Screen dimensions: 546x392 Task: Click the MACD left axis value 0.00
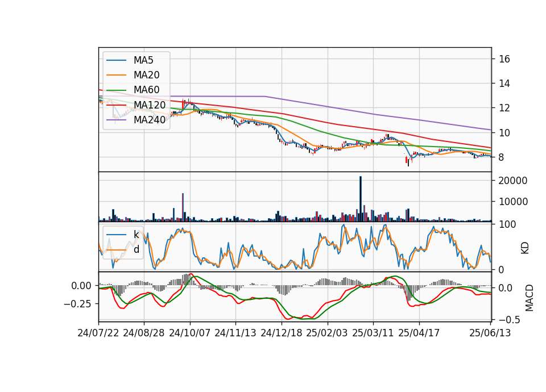coord(81,286)
